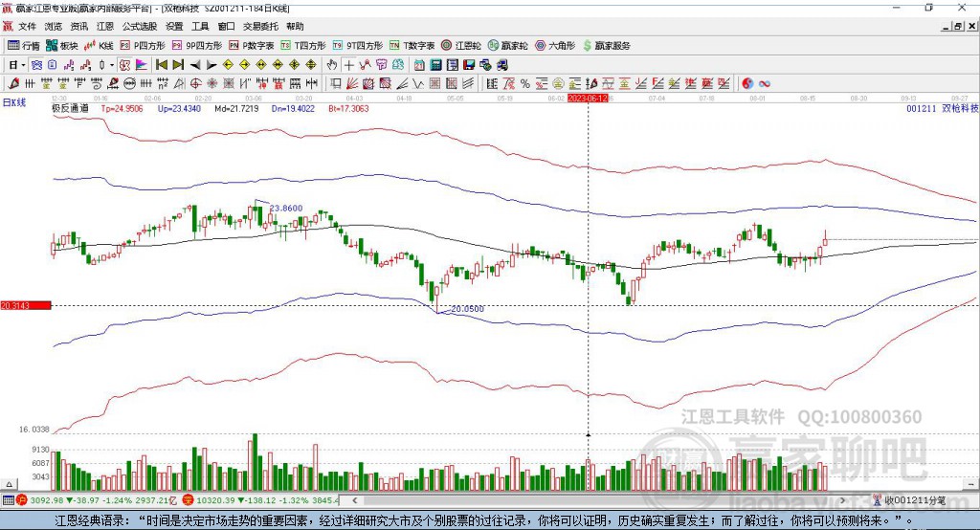Screen dimensions: 980x530
Task: Open the 行情 market quotes view
Action: pyautogui.click(x=23, y=46)
